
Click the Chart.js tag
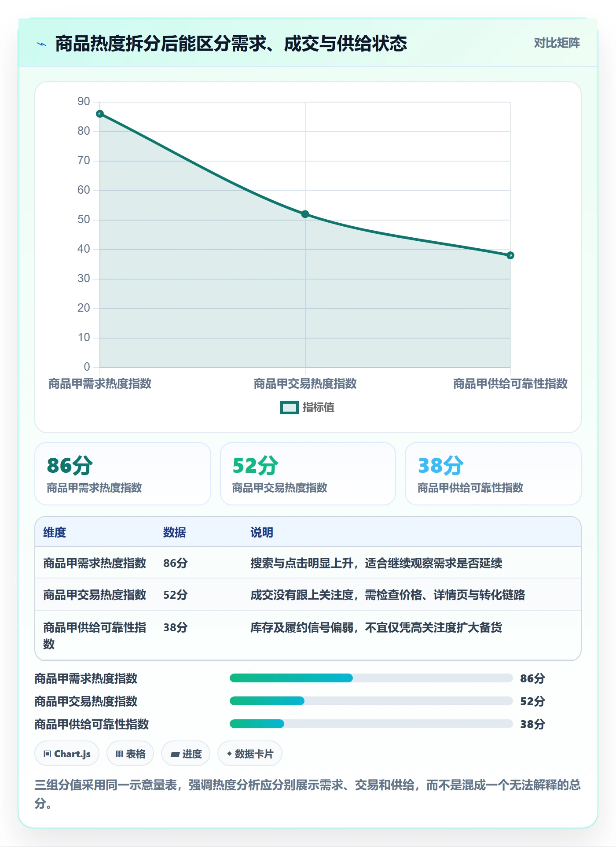pos(67,754)
